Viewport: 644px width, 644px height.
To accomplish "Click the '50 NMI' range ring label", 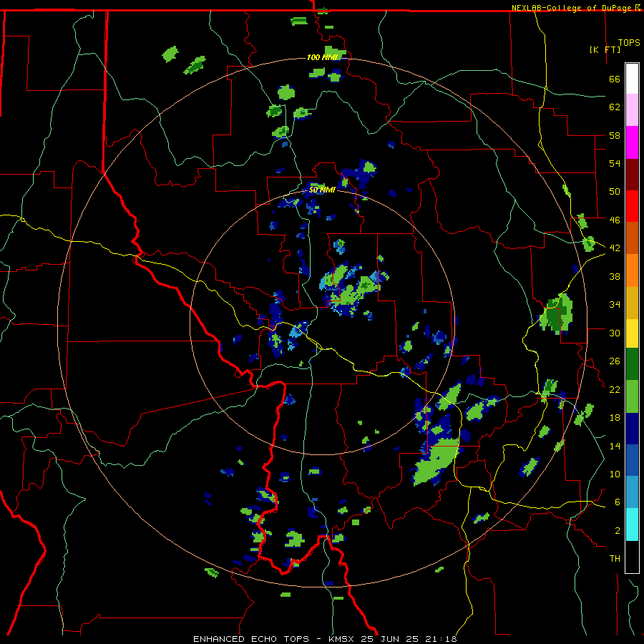I will 322,190.
